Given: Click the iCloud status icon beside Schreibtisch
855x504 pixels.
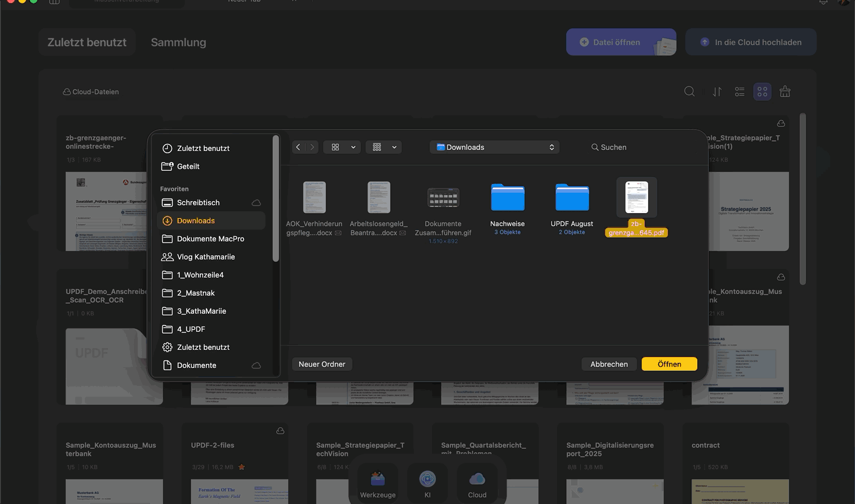Looking at the screenshot, I should tap(256, 202).
